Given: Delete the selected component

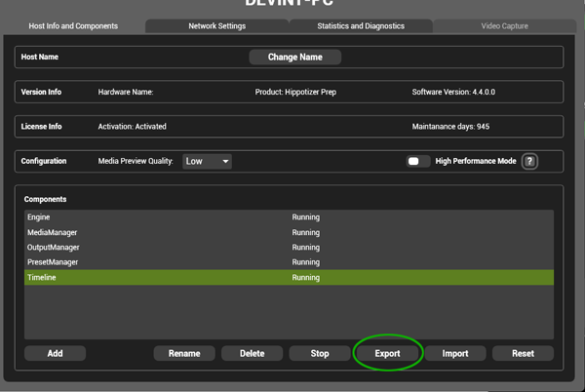Looking at the screenshot, I should point(253,353).
